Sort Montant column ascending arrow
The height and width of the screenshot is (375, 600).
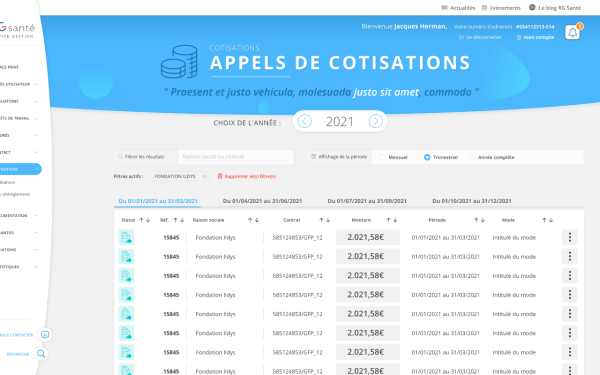[x=388, y=220]
